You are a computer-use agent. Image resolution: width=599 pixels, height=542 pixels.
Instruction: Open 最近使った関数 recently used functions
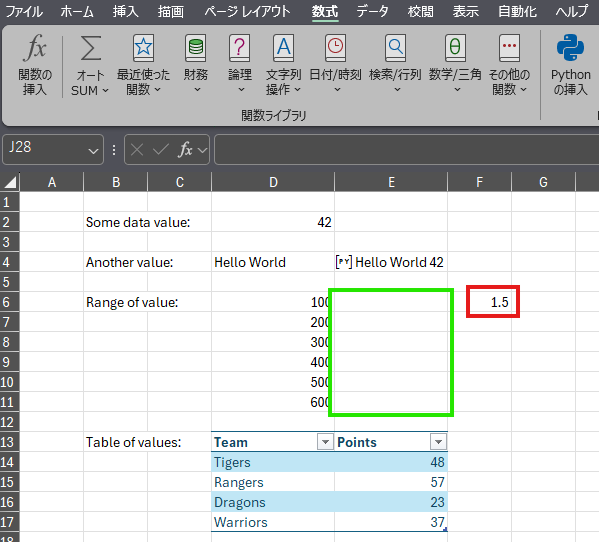(143, 64)
